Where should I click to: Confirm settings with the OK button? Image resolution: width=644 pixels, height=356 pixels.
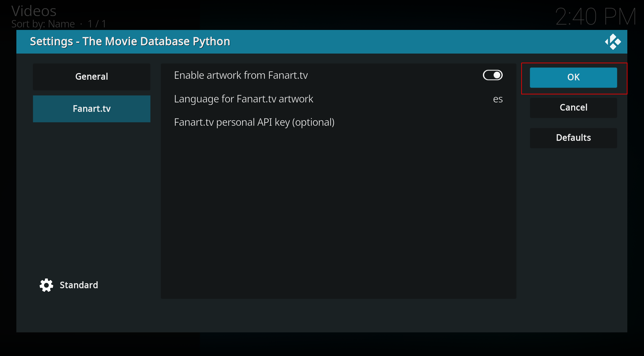point(573,77)
